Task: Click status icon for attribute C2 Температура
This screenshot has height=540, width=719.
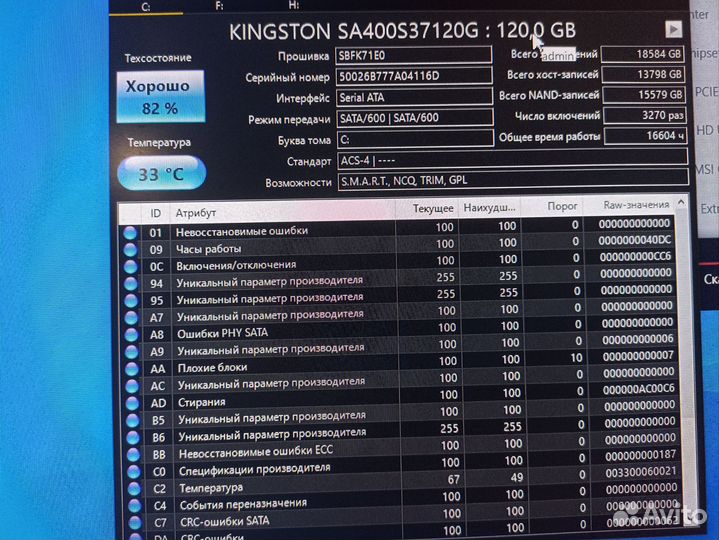Action: [x=134, y=489]
